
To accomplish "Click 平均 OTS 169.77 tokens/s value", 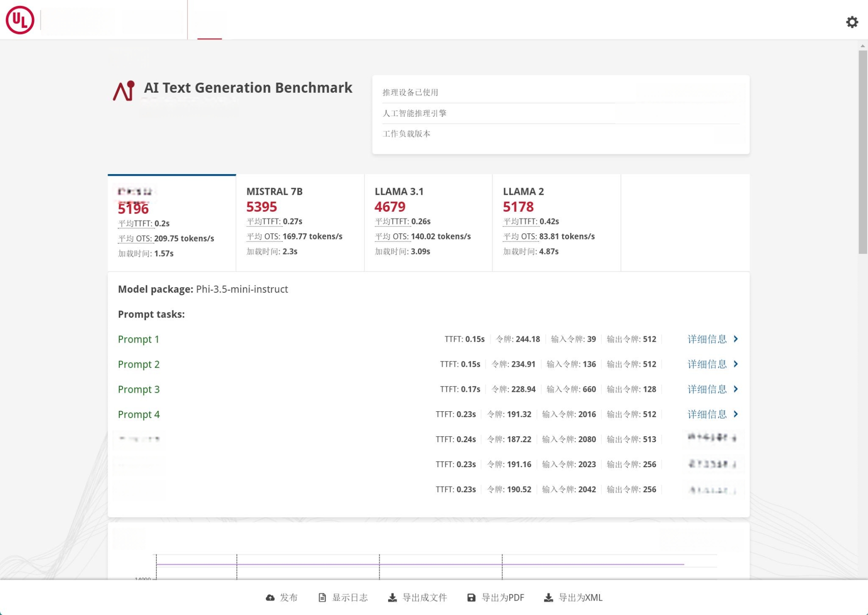I will [312, 236].
